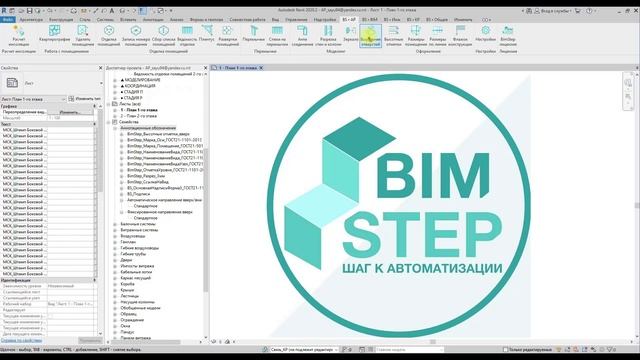Collapse the Семейства tree node
Image resolution: width=640 pixels, height=360 pixels.
(109, 122)
